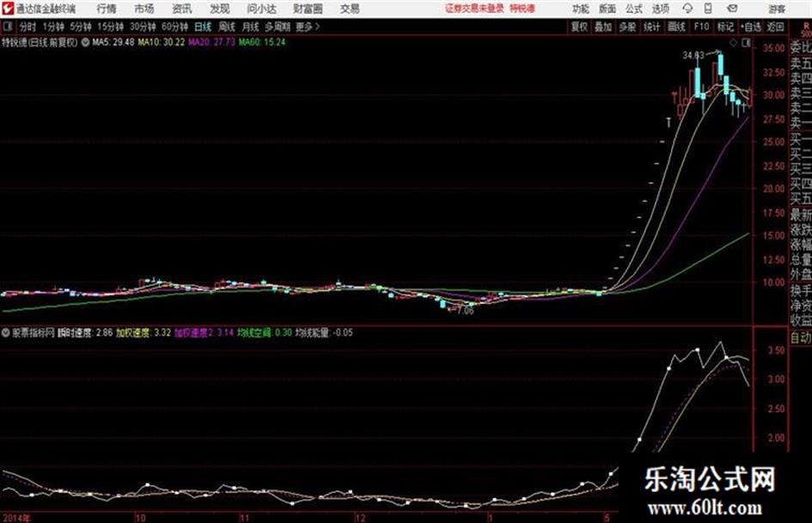
Task: Switch to the 分时 chart period
Action: click(28, 27)
